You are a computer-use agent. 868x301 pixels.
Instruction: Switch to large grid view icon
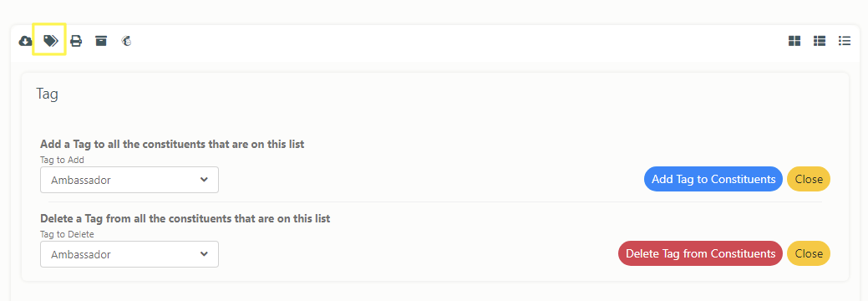click(x=794, y=41)
